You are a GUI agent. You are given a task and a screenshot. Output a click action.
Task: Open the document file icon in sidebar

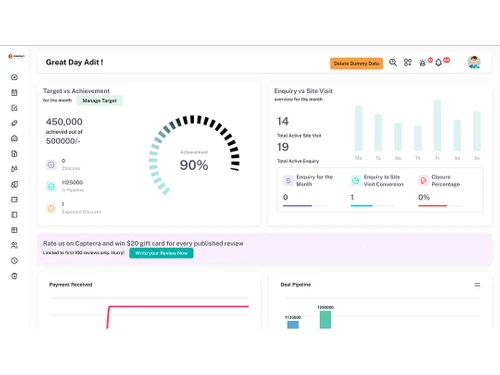14,154
